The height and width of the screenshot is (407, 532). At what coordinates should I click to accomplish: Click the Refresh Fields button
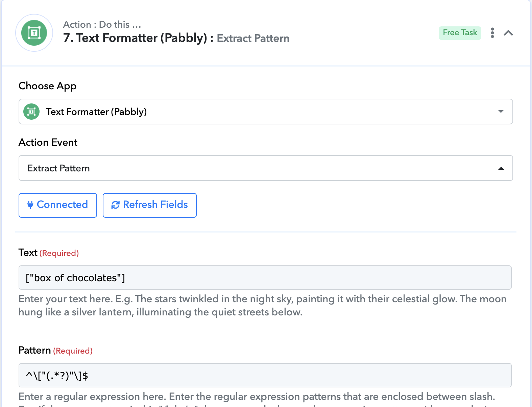[150, 205]
